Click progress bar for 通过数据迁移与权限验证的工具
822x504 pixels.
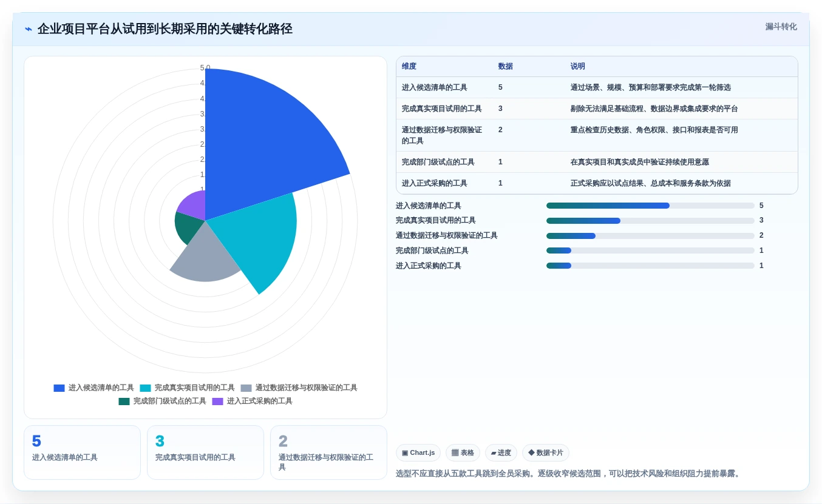click(x=650, y=236)
